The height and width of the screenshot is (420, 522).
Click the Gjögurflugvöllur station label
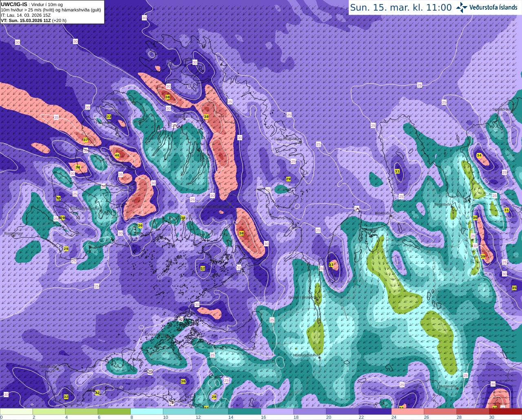pyautogui.click(x=288, y=139)
